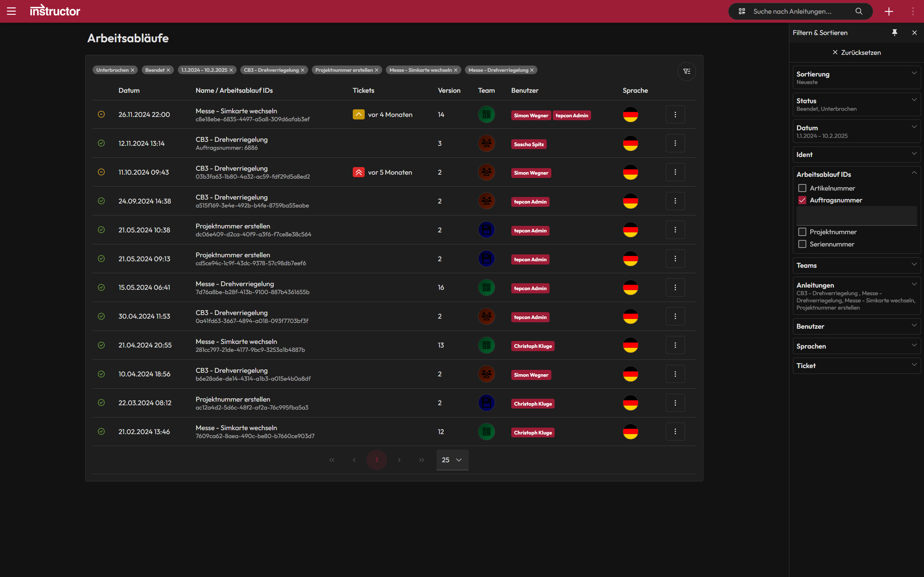This screenshot has width=924, height=577.
Task: Open three-dot menu for Sascha Spitz row
Action: (x=675, y=143)
